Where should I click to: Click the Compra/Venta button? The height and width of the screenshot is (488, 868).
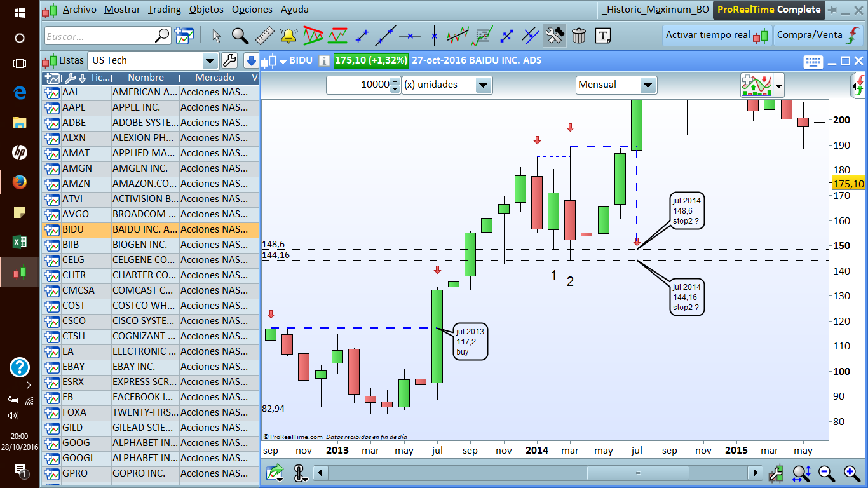(x=819, y=36)
